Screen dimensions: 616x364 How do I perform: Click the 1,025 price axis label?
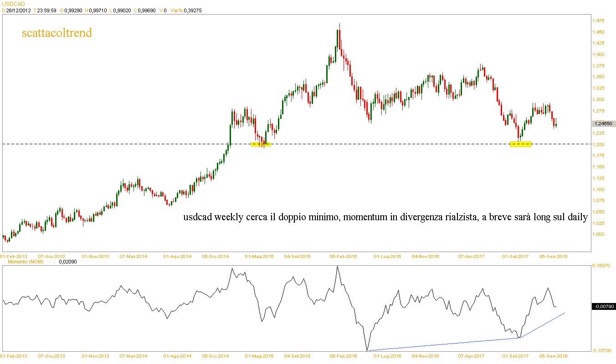598,223
